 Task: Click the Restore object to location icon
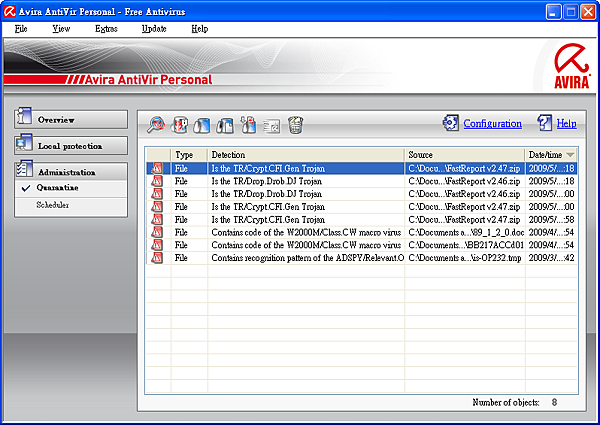pos(225,125)
